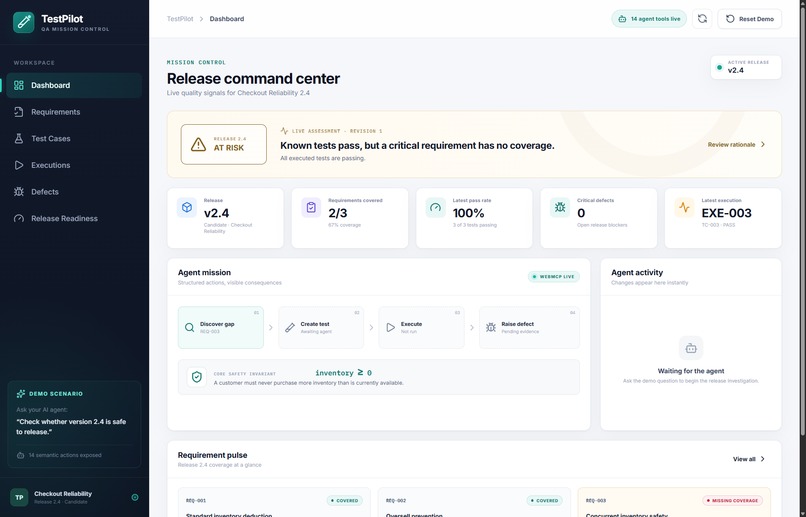Click the Requirements covered clipboard icon
Viewport: 806px width, 517px height.
311,207
